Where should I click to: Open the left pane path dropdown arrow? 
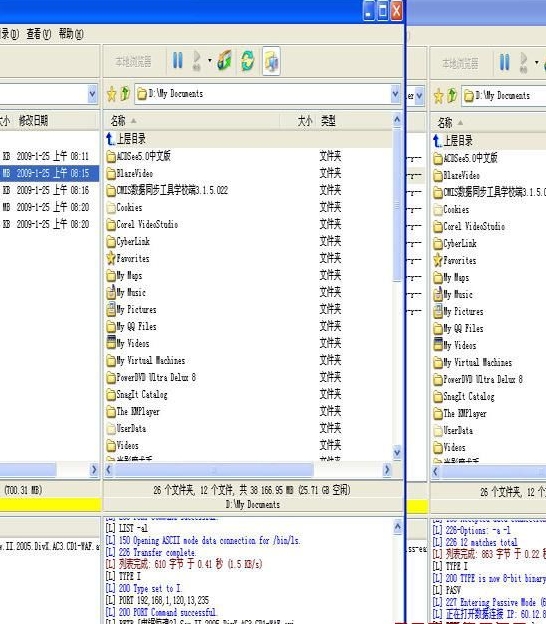(x=92, y=94)
